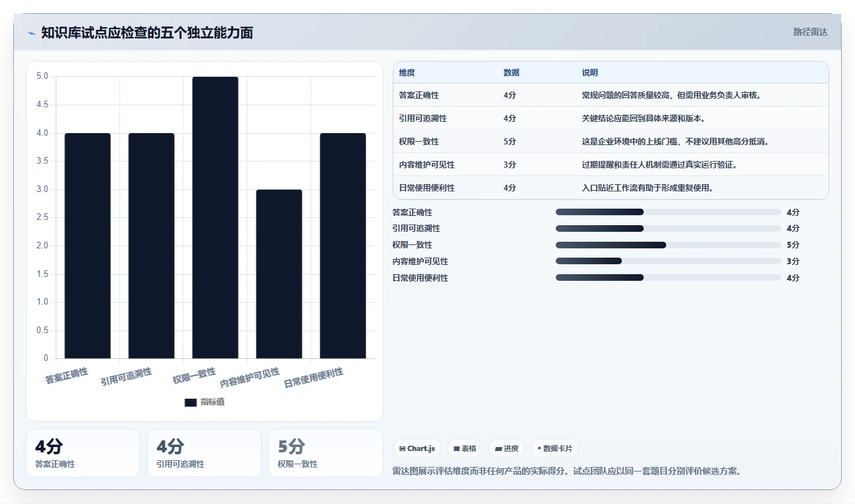This screenshot has height=504, width=855.
Task: Click the 表格 chip
Action: (x=465, y=448)
